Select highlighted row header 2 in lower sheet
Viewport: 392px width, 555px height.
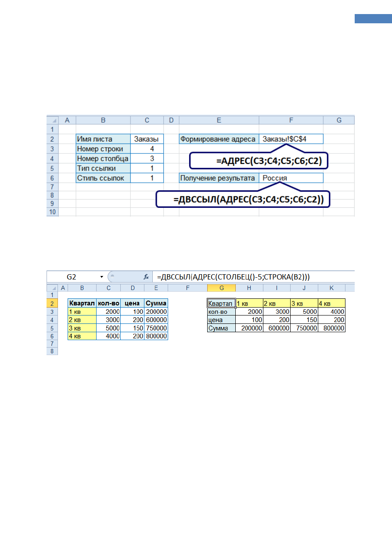52,304
